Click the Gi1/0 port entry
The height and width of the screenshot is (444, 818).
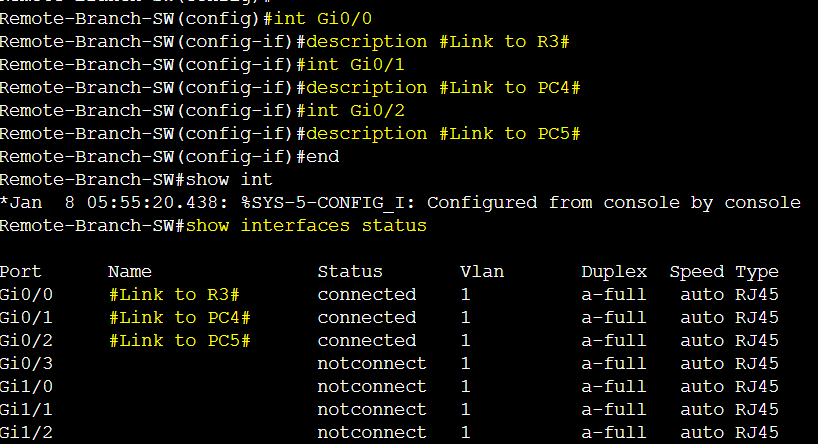(26, 386)
